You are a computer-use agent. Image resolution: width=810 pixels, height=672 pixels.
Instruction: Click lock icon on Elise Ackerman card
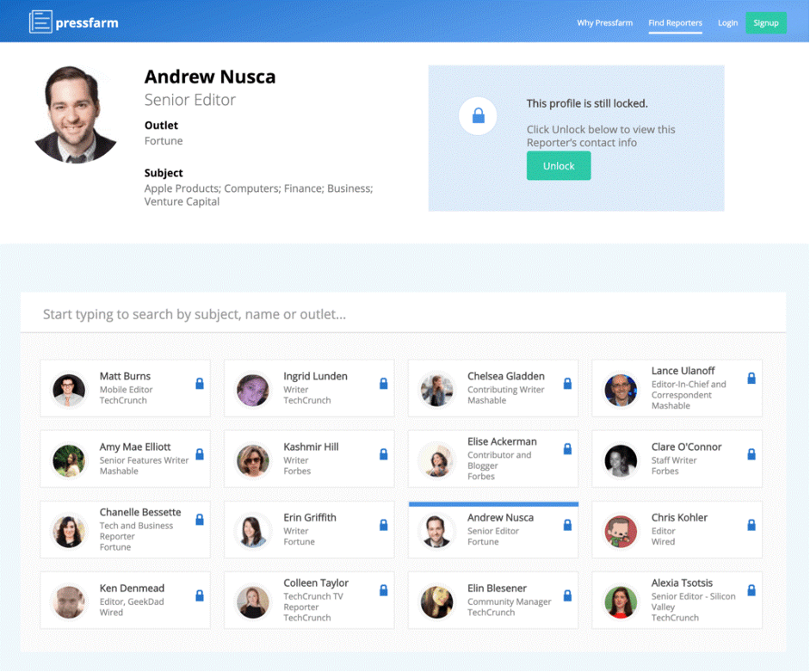click(567, 449)
